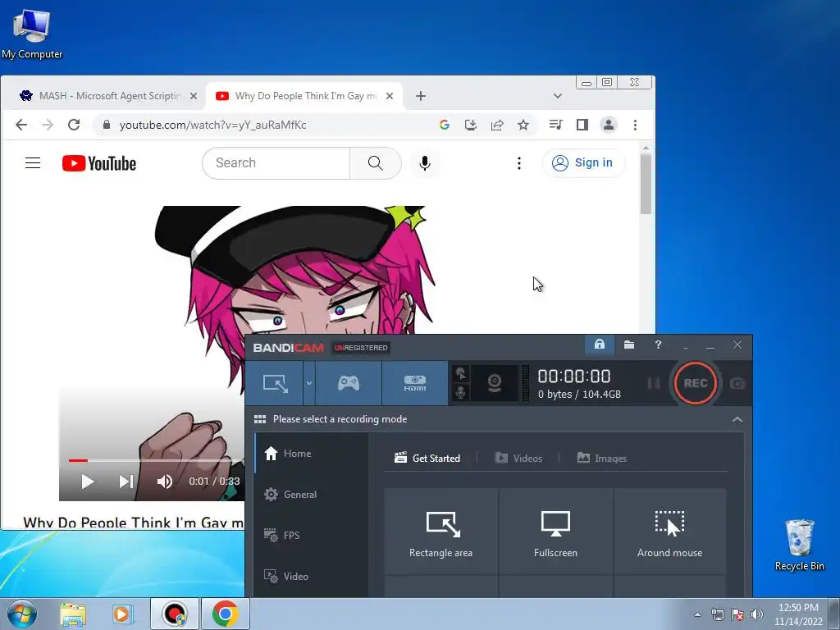This screenshot has height=630, width=840.
Task: Choose Rectangle area recording mode
Action: [441, 532]
